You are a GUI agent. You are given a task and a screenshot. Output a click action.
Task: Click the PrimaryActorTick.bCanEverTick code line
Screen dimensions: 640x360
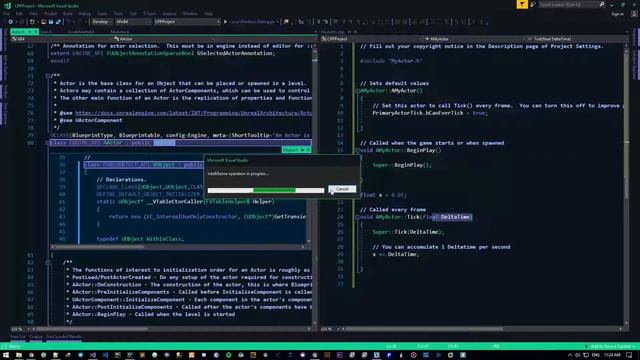point(430,113)
